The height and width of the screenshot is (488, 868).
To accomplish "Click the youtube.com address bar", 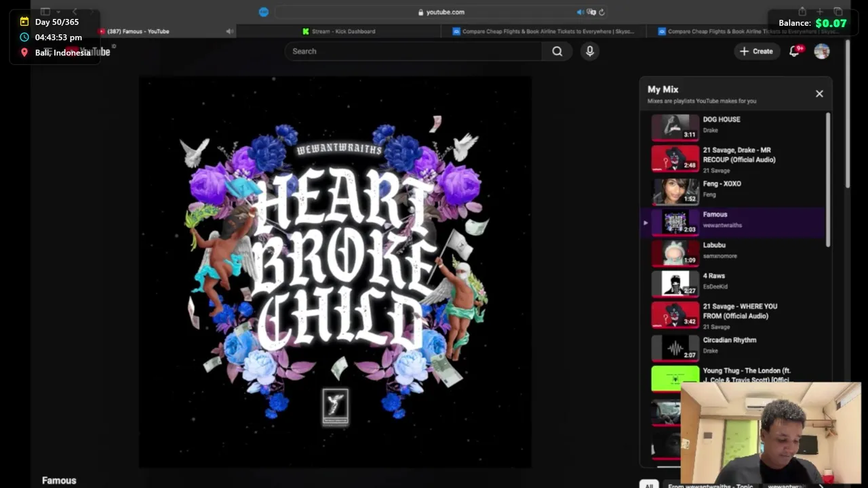I will click(x=441, y=12).
